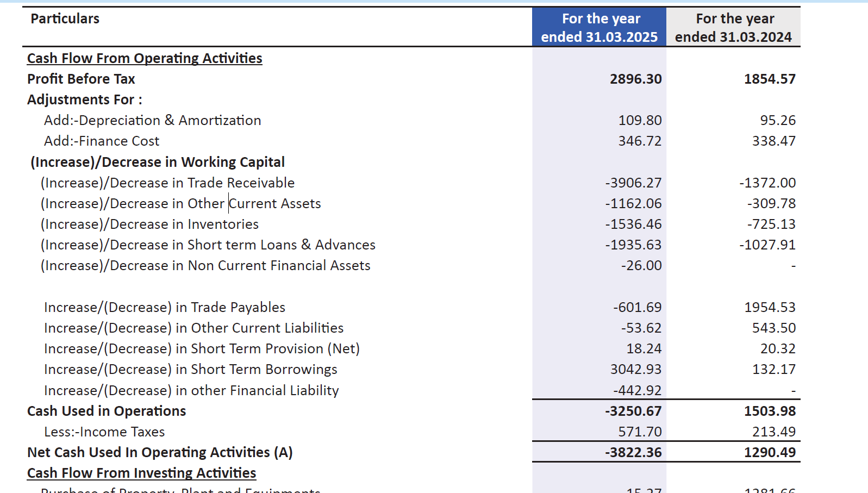Click the Particulars column header
Screen dimensions: 868x493
[65, 19]
